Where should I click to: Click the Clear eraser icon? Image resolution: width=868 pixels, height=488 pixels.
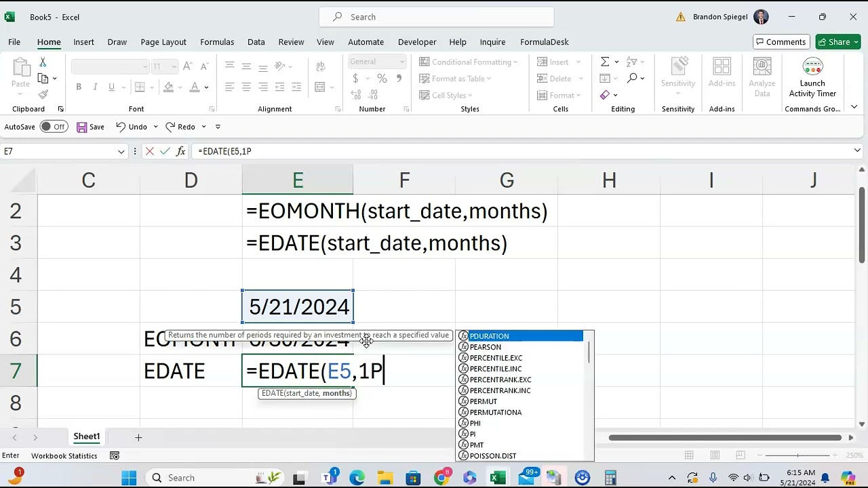(605, 95)
